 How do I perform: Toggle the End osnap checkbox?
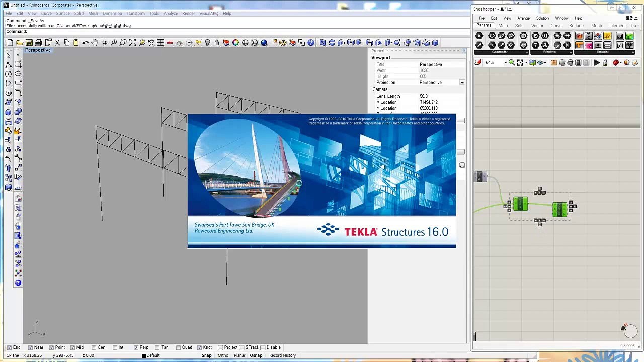click(x=10, y=347)
